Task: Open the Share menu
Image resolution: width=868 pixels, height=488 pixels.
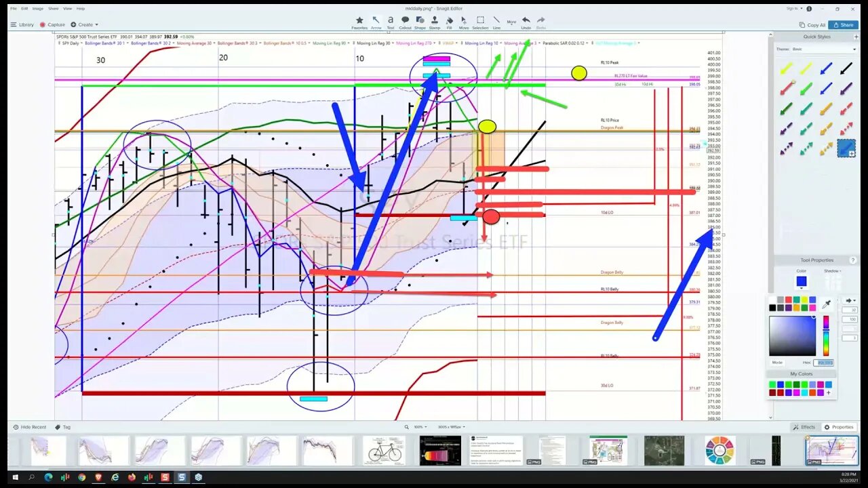Action: click(x=53, y=9)
